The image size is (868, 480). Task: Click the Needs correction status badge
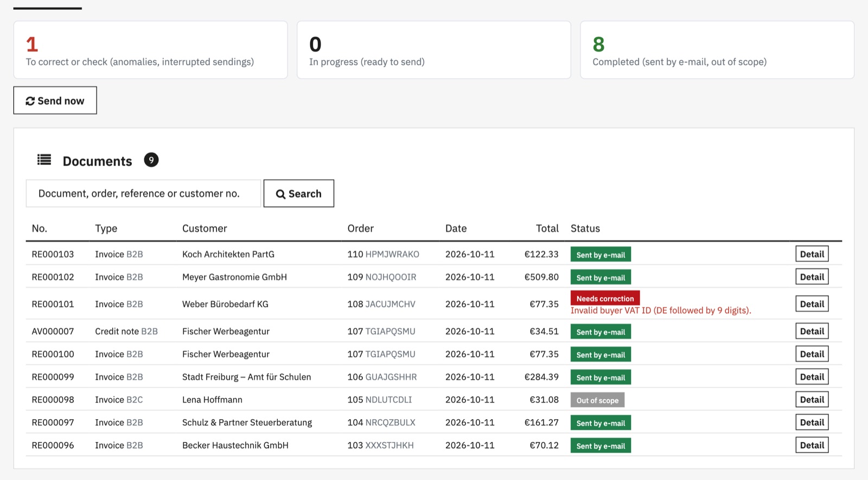coord(605,298)
